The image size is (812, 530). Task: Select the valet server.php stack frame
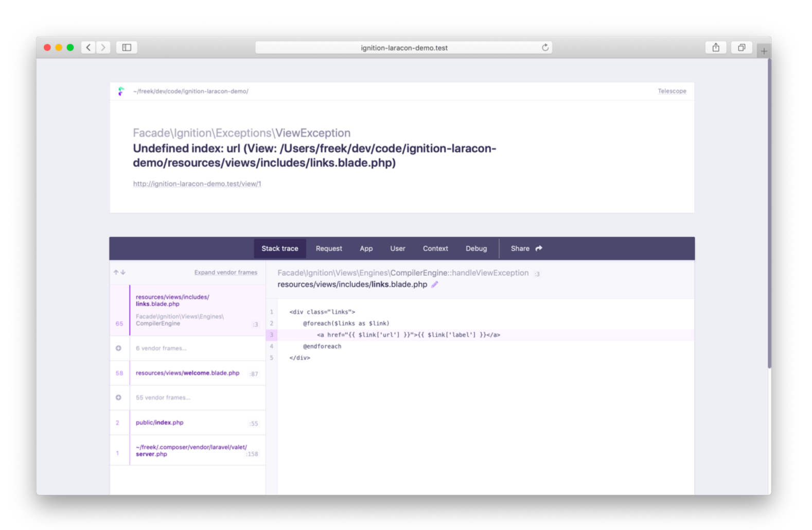(187, 450)
